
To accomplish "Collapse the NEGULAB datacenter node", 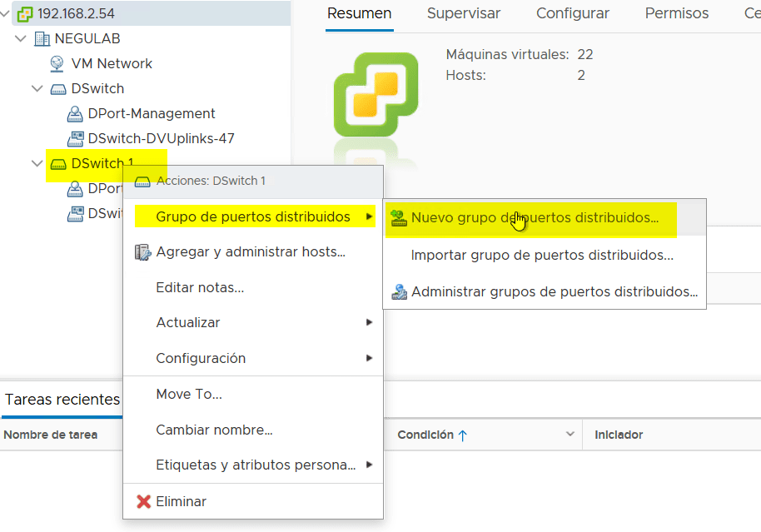I will [21, 38].
